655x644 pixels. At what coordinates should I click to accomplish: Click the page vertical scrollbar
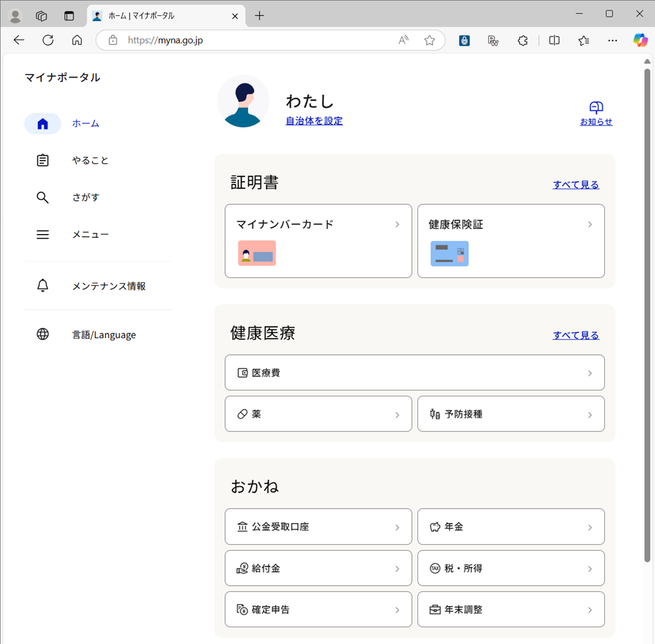(647, 316)
